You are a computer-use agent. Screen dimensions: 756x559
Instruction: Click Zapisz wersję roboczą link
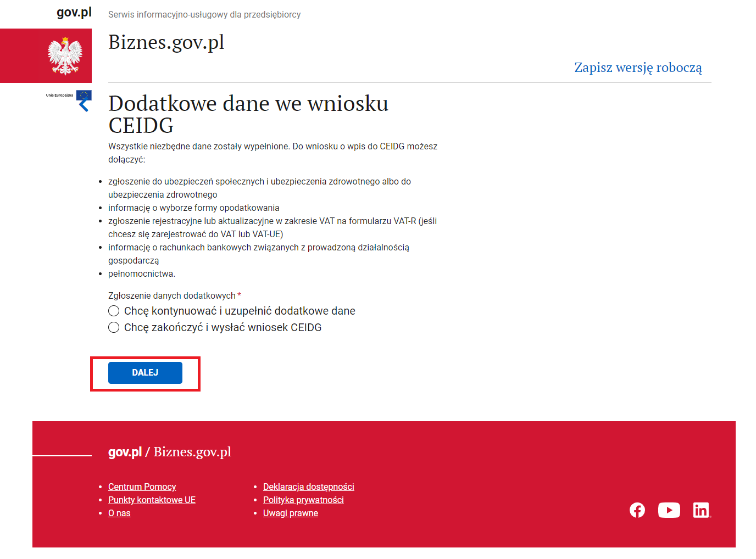tap(638, 68)
